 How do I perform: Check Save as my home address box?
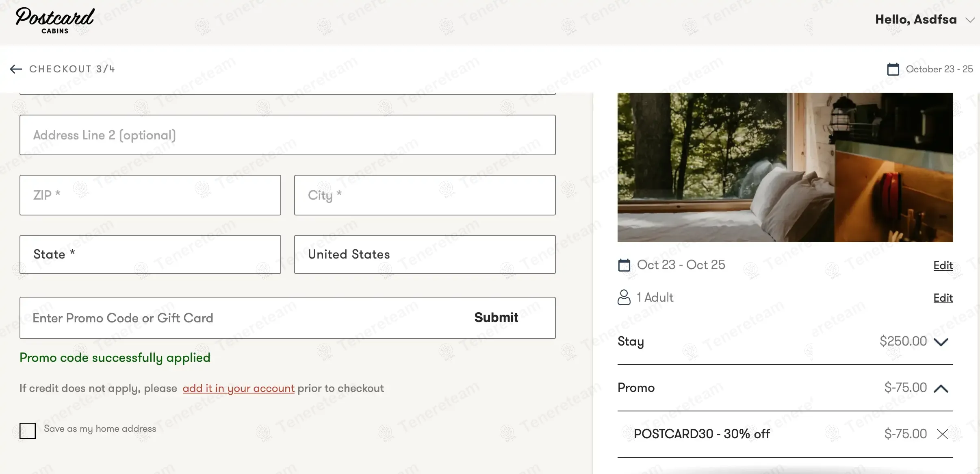28,431
